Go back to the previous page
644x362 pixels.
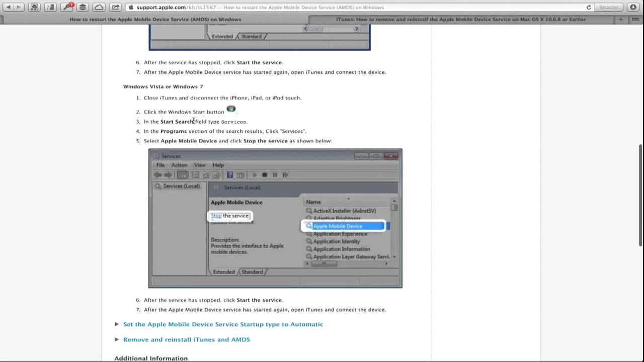click(9, 7)
